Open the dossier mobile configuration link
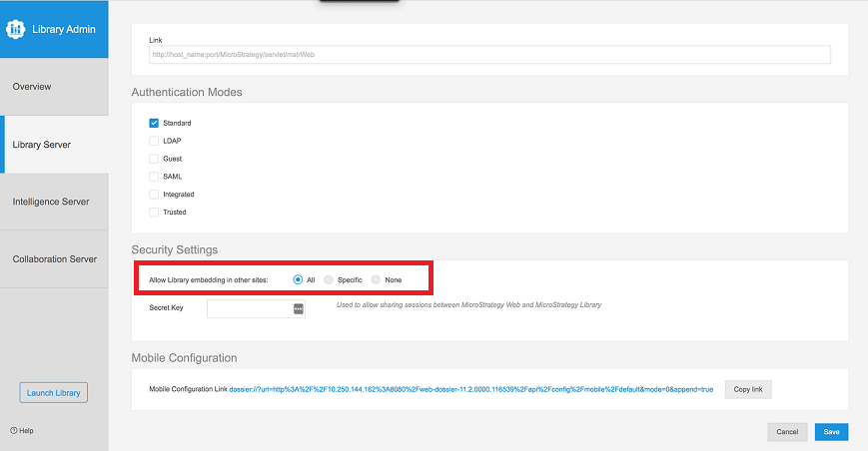868x451 pixels. (471, 390)
